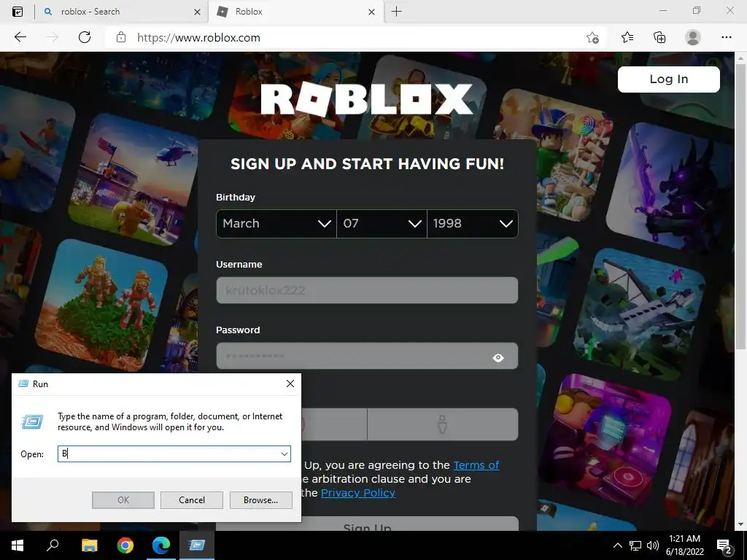Go back using the browser back arrow

[20, 37]
